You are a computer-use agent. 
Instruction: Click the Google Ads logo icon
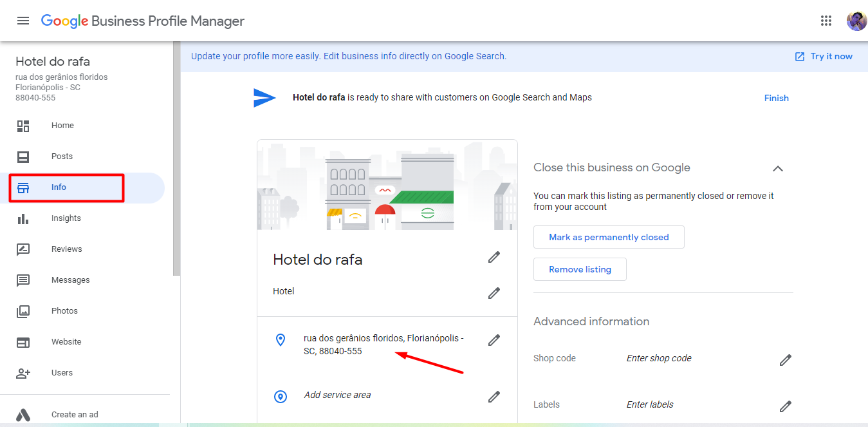(23, 415)
